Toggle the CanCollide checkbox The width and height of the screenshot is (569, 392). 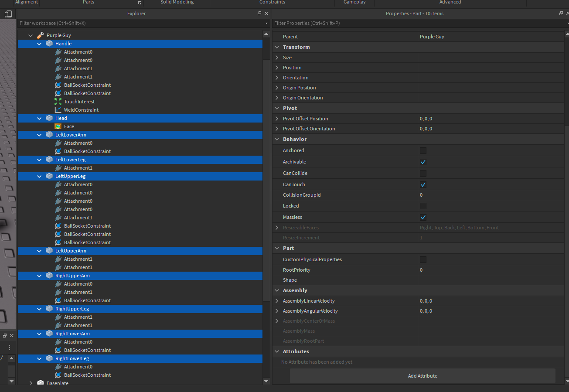click(x=422, y=173)
